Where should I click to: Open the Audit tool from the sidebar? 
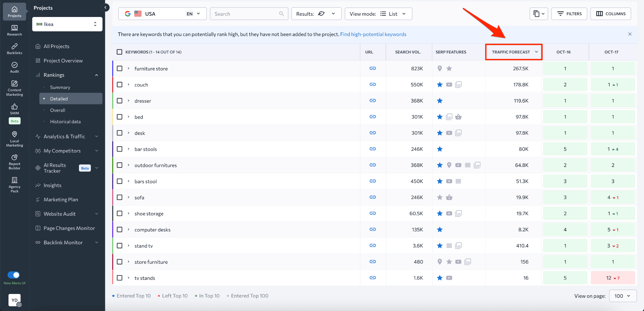(x=14, y=67)
